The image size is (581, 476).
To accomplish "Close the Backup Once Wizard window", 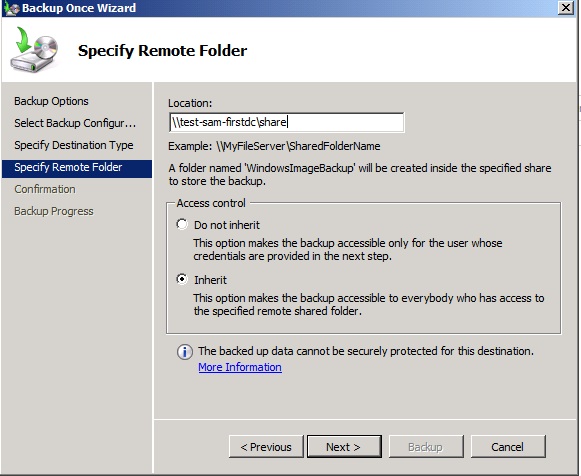I will pyautogui.click(x=566, y=8).
